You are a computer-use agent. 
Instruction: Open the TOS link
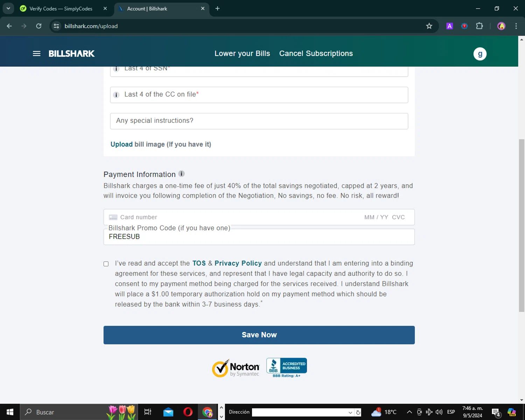tap(199, 263)
